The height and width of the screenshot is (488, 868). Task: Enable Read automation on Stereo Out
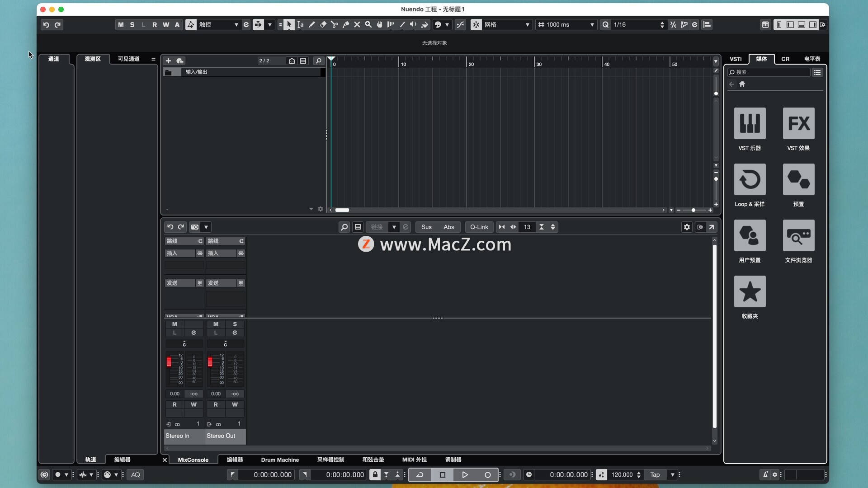coord(216,404)
